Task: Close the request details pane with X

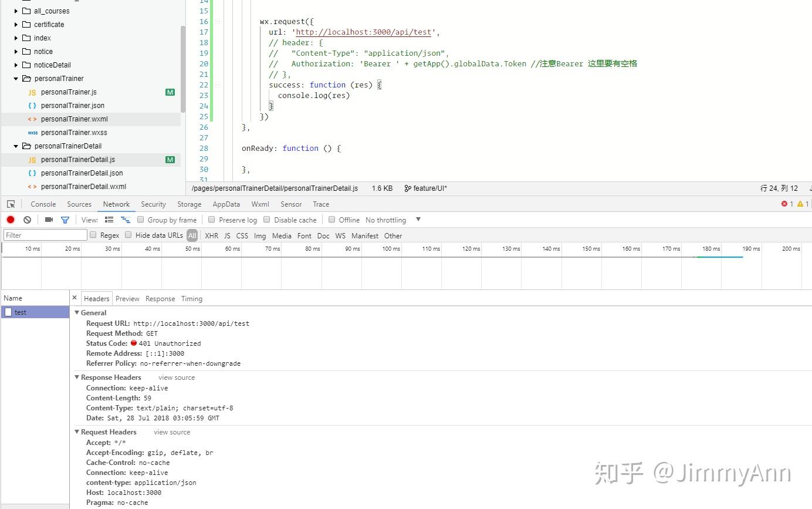Action: coord(75,298)
